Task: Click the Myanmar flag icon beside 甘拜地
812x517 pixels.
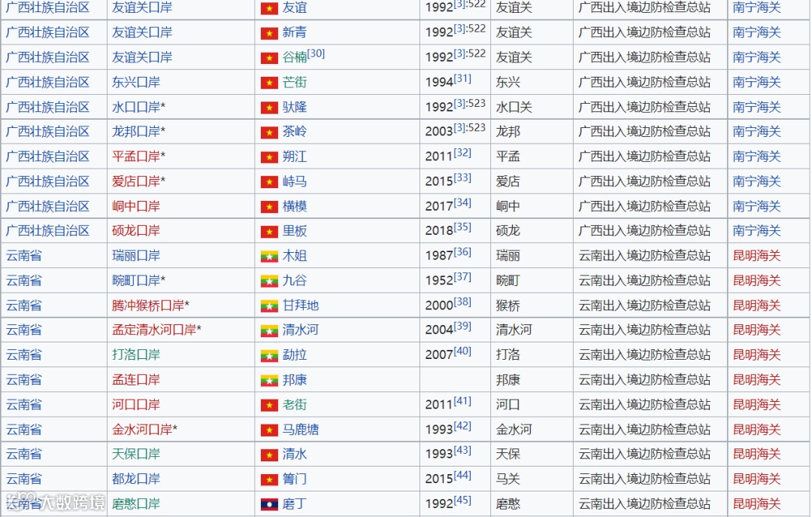Action: coord(268,305)
